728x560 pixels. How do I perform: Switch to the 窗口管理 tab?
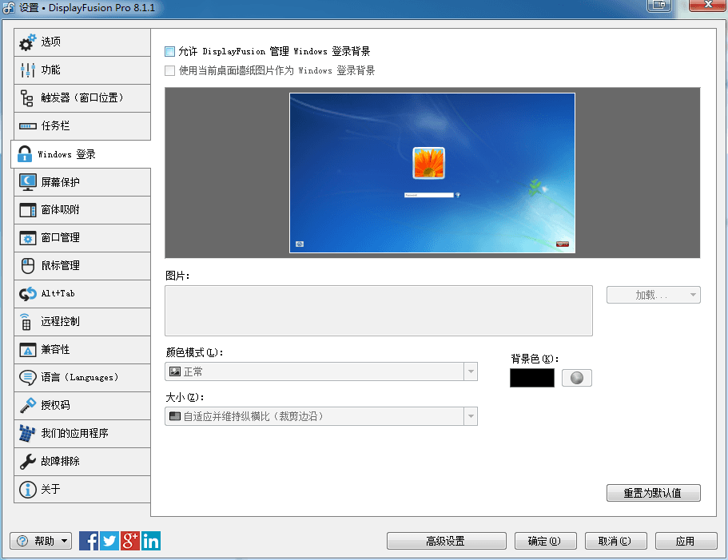(82, 238)
